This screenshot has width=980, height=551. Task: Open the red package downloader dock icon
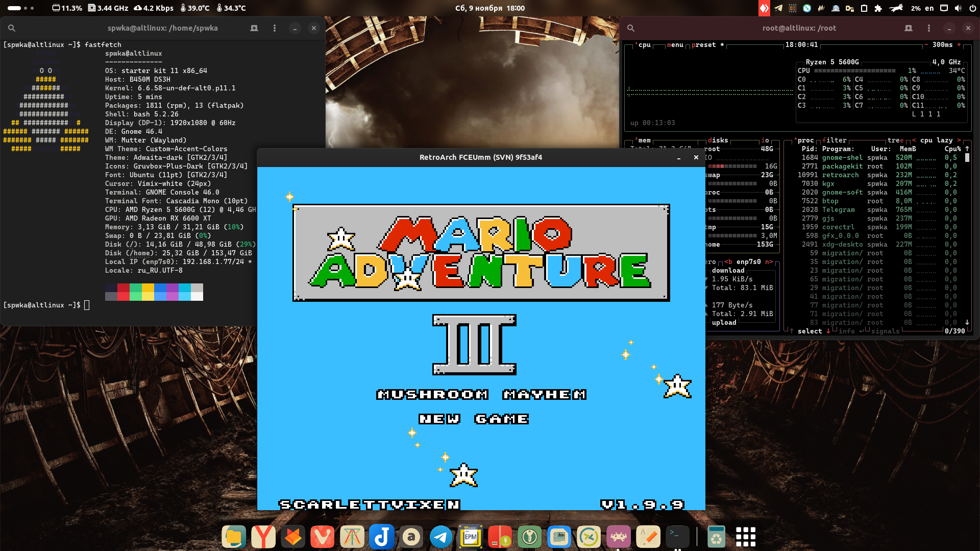tap(500, 537)
